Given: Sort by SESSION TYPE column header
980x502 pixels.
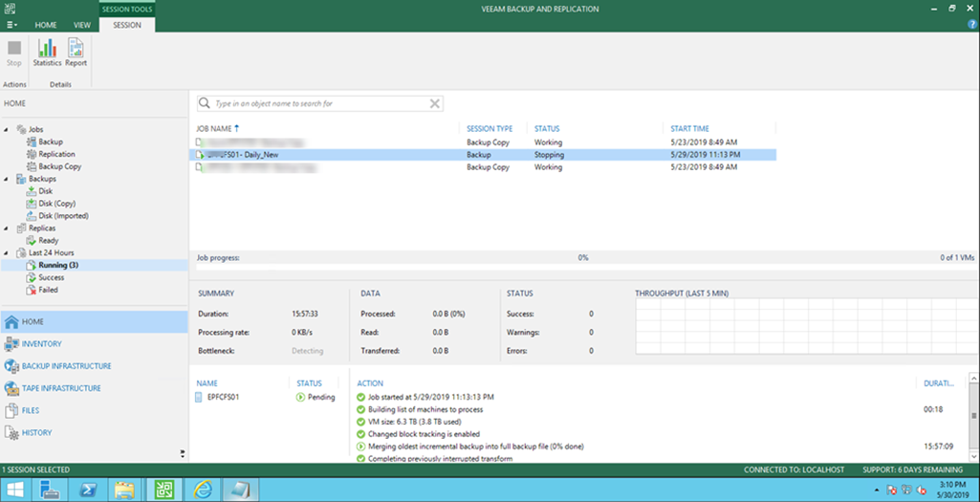Looking at the screenshot, I should (490, 129).
